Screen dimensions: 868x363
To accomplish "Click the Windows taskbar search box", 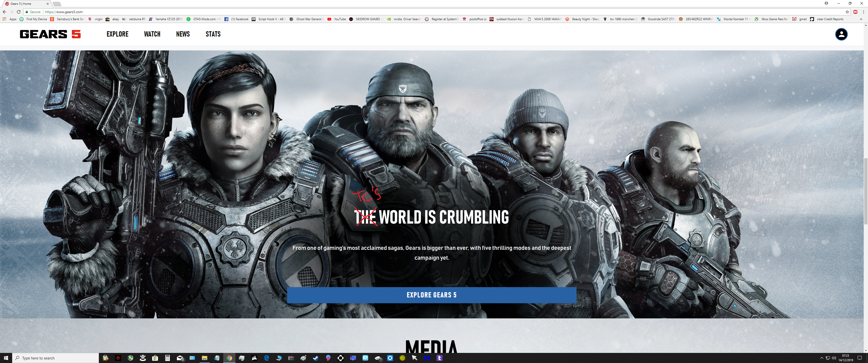I will click(x=56, y=358).
